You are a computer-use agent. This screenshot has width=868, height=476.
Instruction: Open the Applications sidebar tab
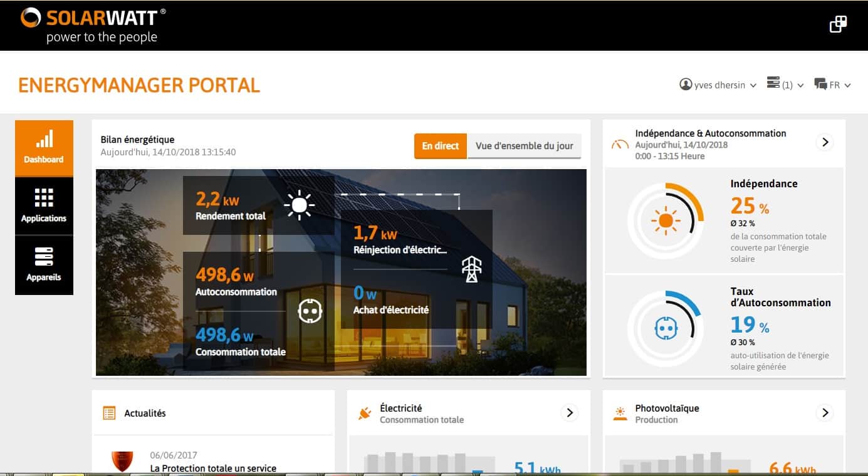[44, 206]
